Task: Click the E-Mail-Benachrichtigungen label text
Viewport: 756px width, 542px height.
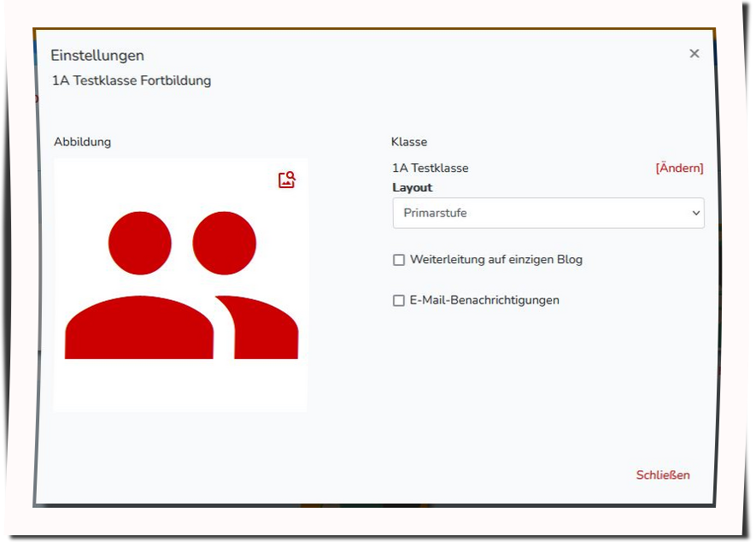Action: [484, 300]
